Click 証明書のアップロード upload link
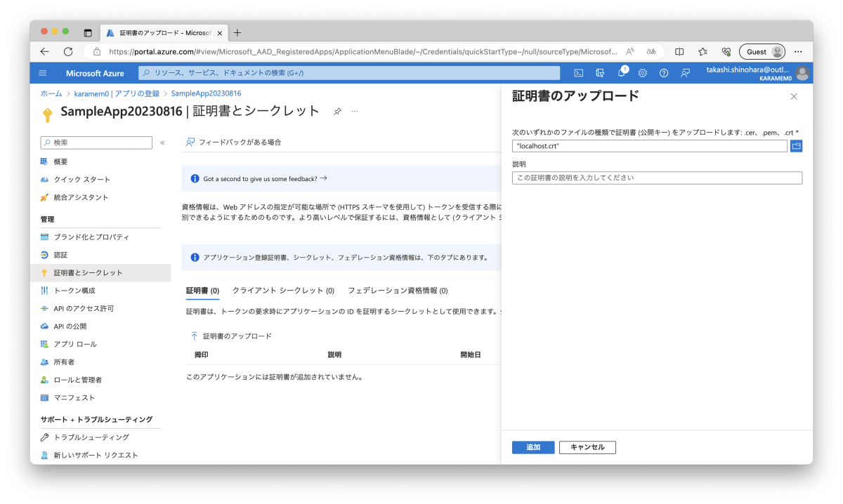The width and height of the screenshot is (843, 504). click(x=231, y=336)
